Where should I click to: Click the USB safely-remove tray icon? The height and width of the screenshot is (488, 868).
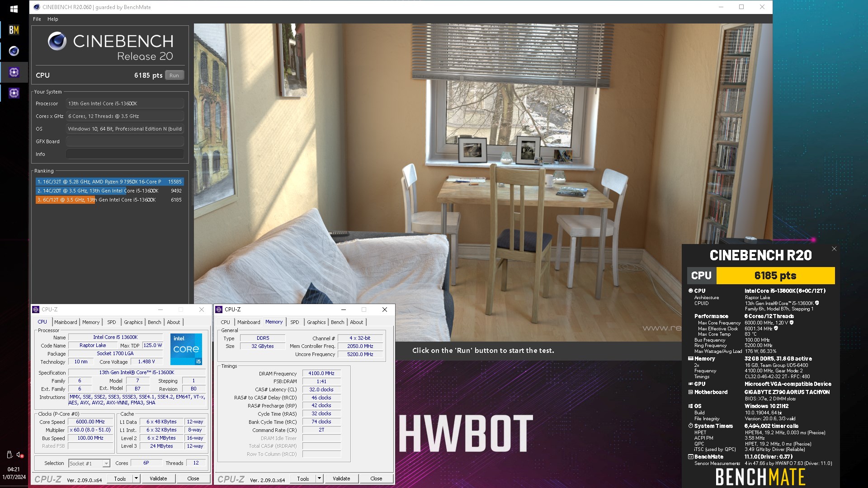9,455
